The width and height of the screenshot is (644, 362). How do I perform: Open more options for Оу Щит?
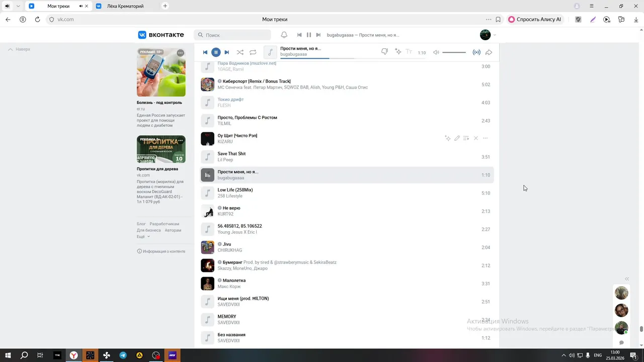point(486,138)
